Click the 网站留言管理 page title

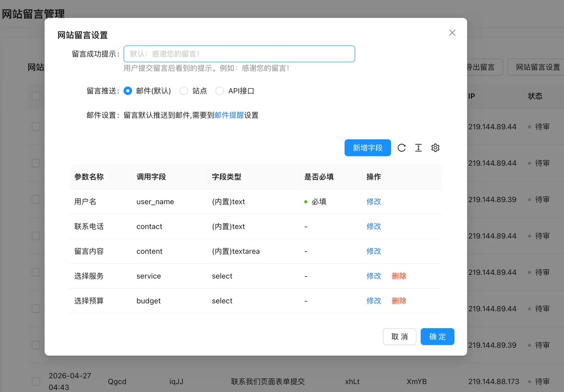tap(33, 14)
